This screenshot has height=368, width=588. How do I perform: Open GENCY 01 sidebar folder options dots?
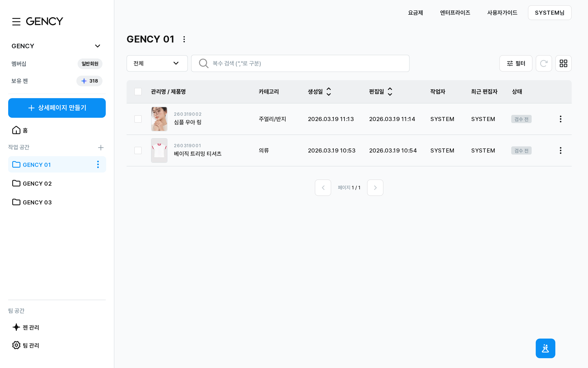tap(98, 165)
